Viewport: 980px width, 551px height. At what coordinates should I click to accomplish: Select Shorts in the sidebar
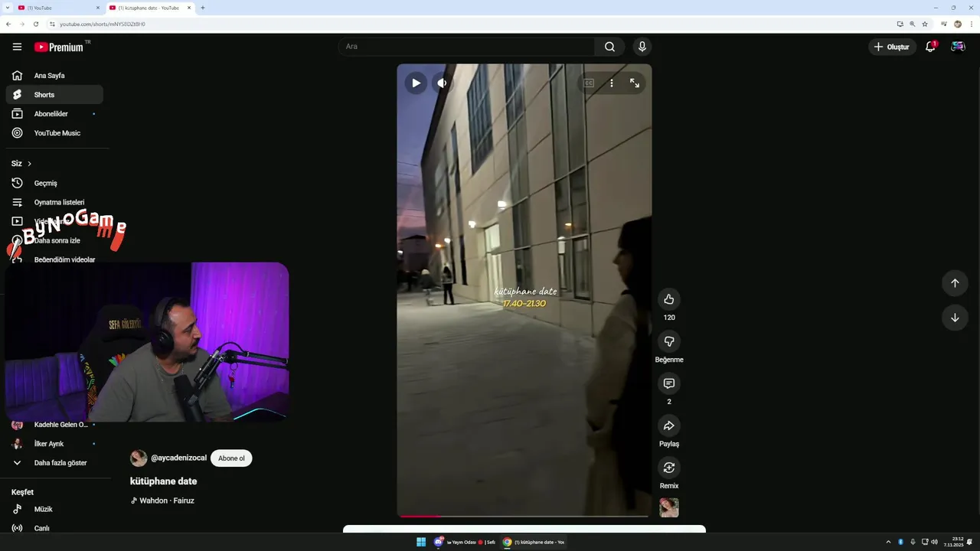(54, 95)
